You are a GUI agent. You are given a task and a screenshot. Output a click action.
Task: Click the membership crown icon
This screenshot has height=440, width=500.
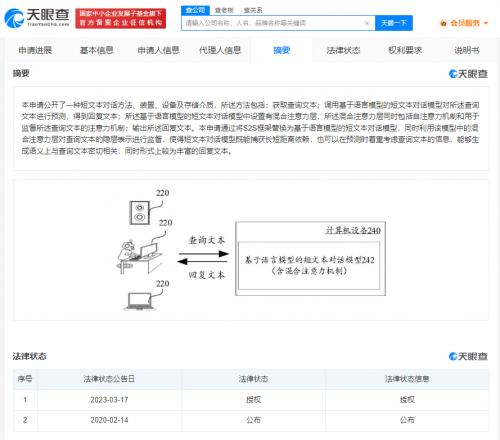click(x=443, y=23)
